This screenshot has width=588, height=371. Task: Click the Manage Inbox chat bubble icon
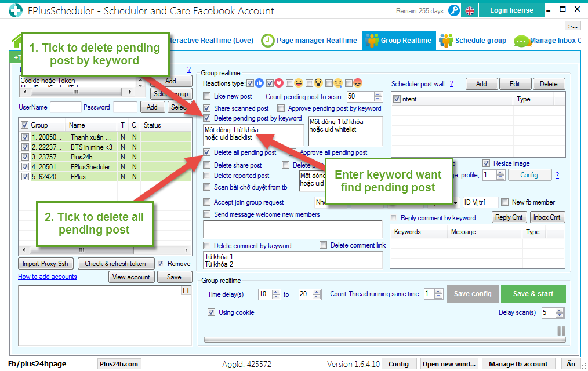click(x=522, y=41)
